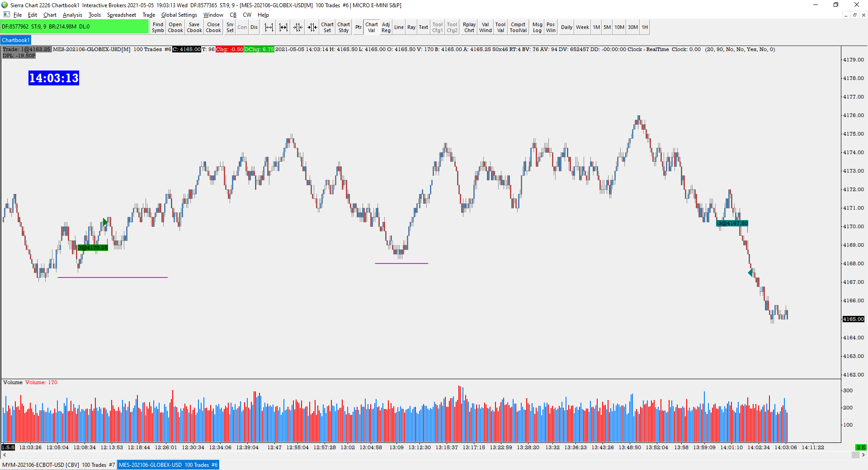Open the CB menu
Screen dimensions: 868x470
233,15
